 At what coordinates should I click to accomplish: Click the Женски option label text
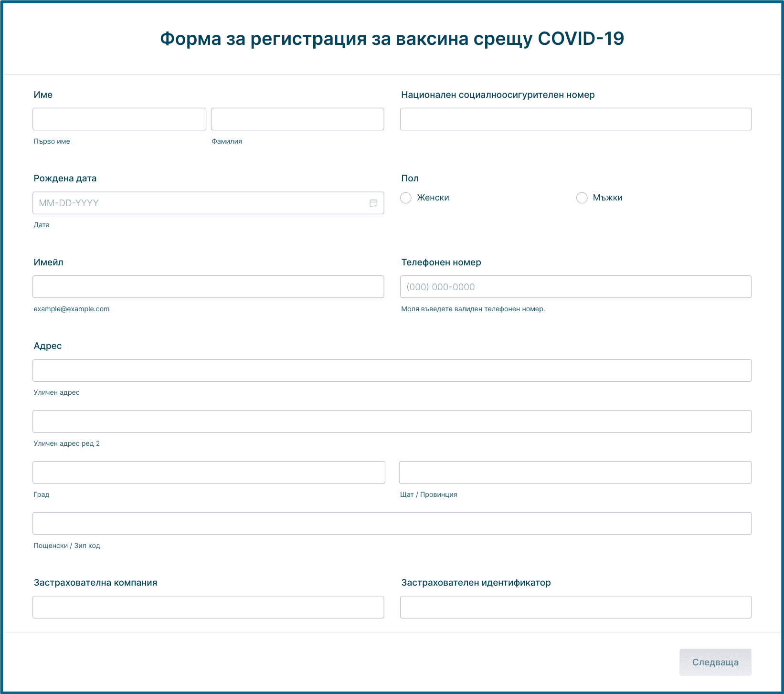tap(433, 198)
